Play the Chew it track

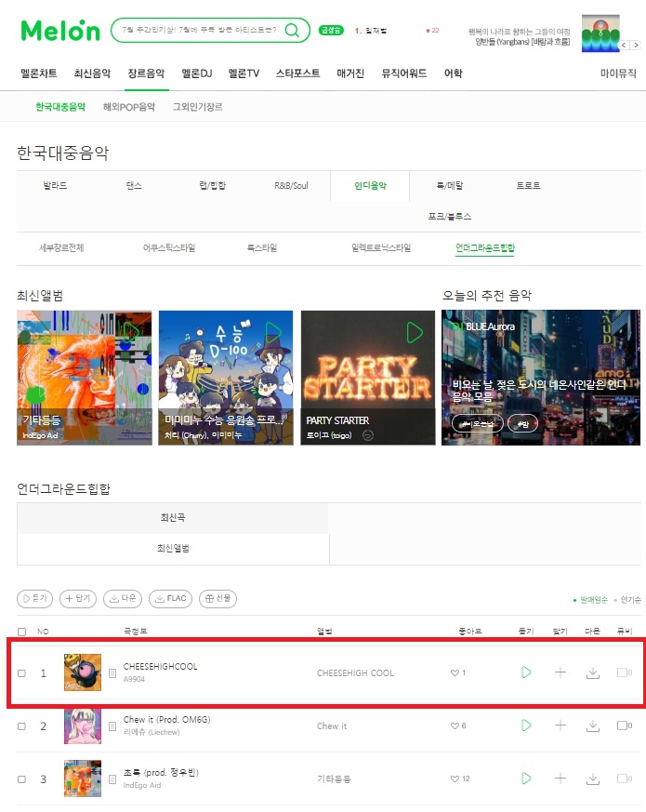tap(526, 725)
